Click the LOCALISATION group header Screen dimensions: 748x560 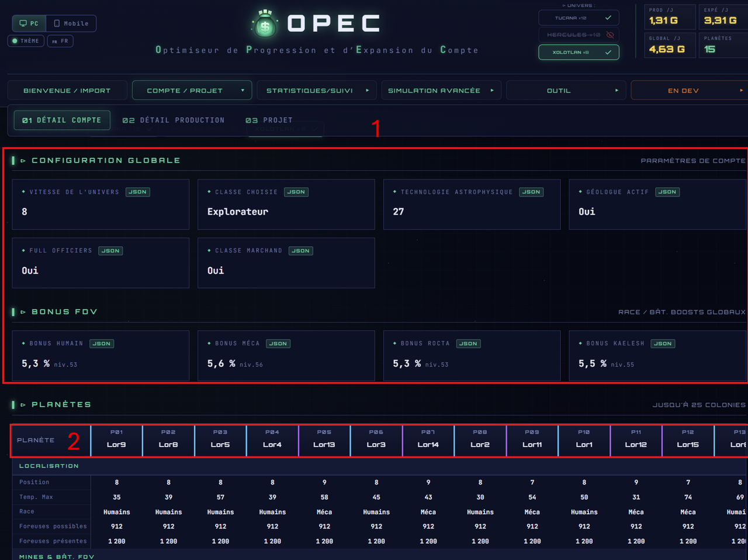tap(49, 466)
